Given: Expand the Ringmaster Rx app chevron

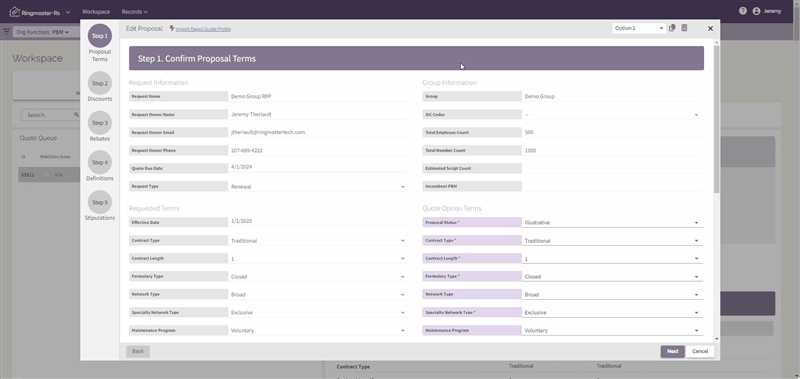Looking at the screenshot, I should (x=68, y=11).
